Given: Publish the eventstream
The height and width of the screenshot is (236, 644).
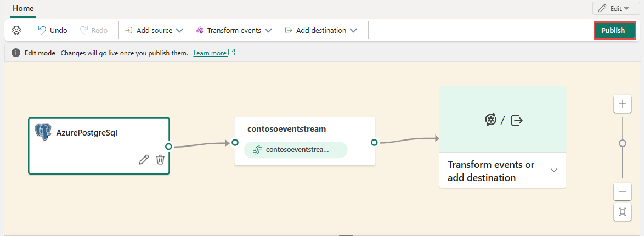Looking at the screenshot, I should click(613, 30).
